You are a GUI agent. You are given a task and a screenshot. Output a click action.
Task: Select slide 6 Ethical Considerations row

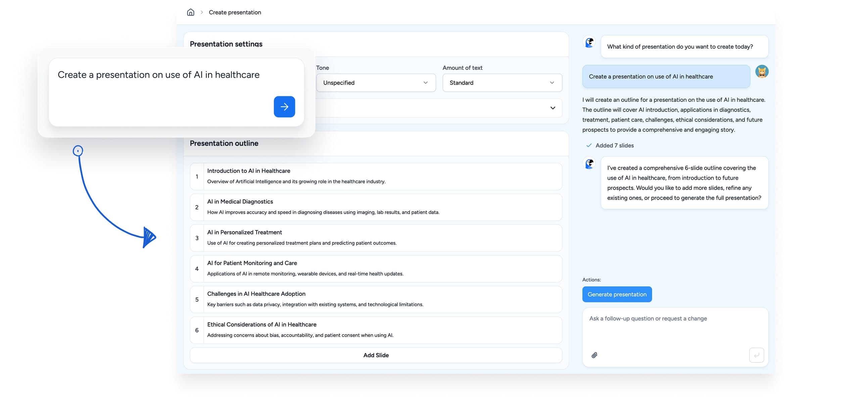376,330
